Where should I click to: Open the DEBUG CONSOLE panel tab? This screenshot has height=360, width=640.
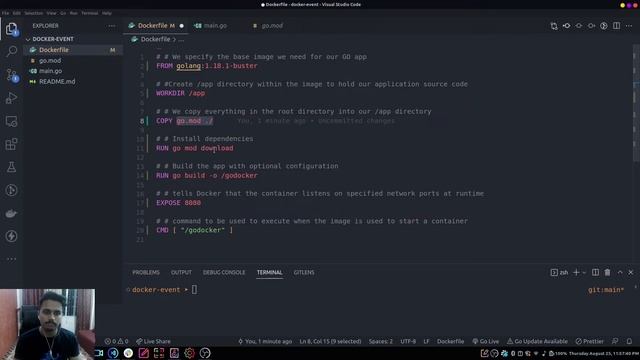[x=224, y=272]
